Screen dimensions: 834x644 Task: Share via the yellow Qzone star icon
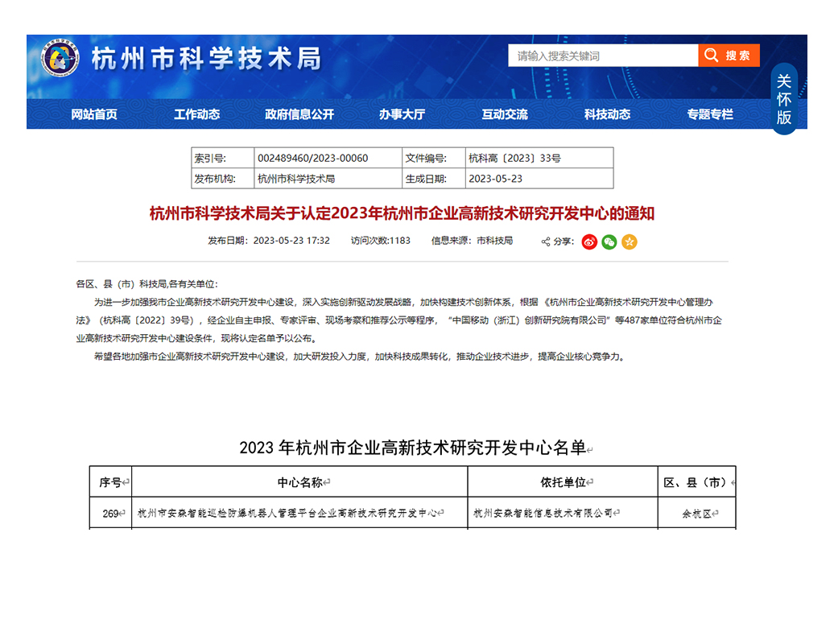point(630,242)
